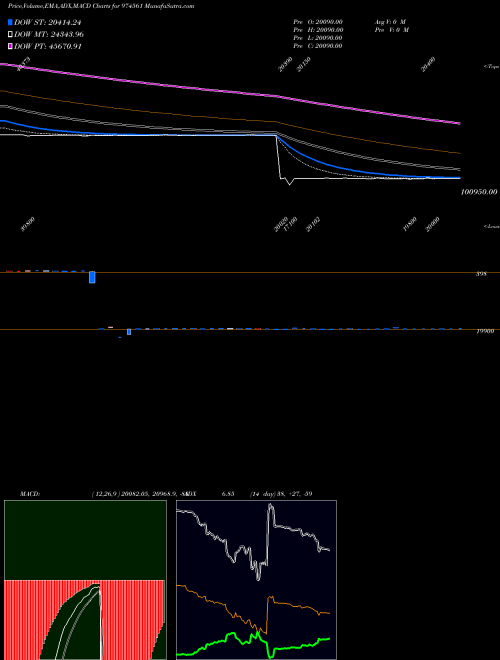Screen dimensions: 500x660
Task: Click the '(12,26,9)' MACD parameter text
Action: 105,493
